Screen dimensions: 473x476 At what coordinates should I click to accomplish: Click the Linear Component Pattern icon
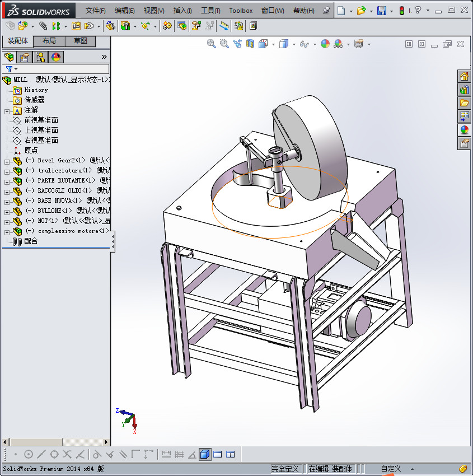[56, 26]
